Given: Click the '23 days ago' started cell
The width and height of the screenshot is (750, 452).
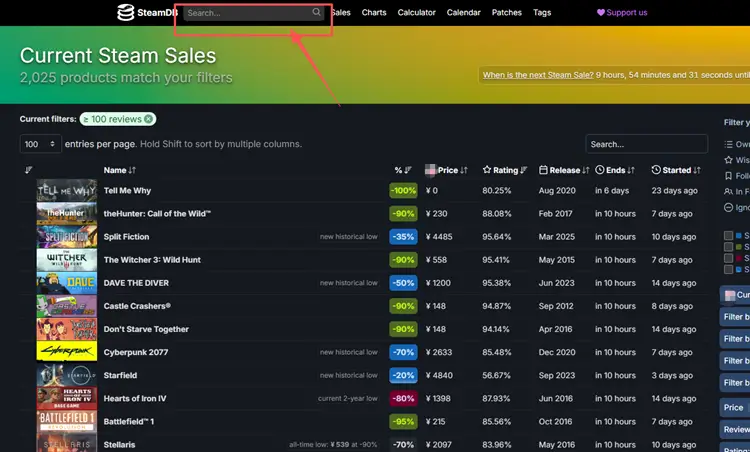Looking at the screenshot, I should click(x=674, y=190).
